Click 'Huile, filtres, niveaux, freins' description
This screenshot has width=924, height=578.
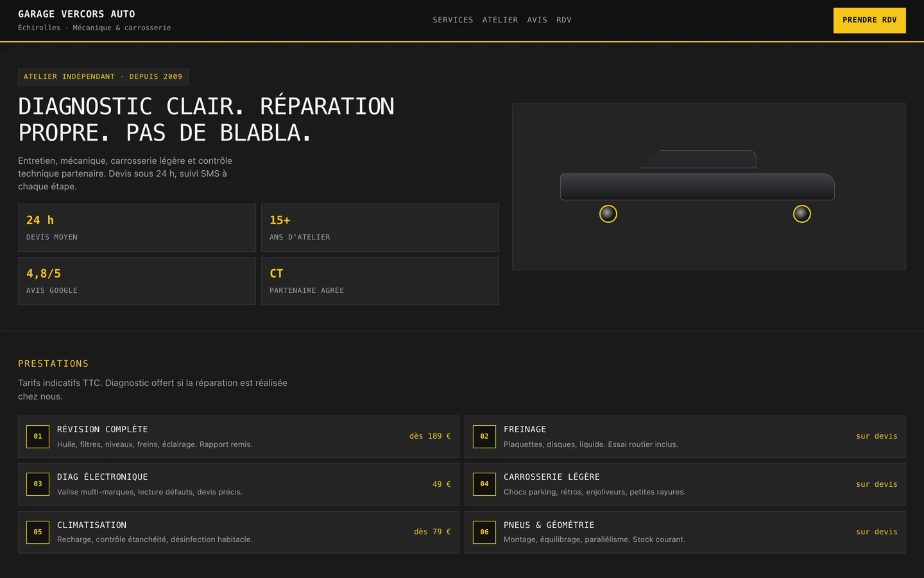pos(155,444)
